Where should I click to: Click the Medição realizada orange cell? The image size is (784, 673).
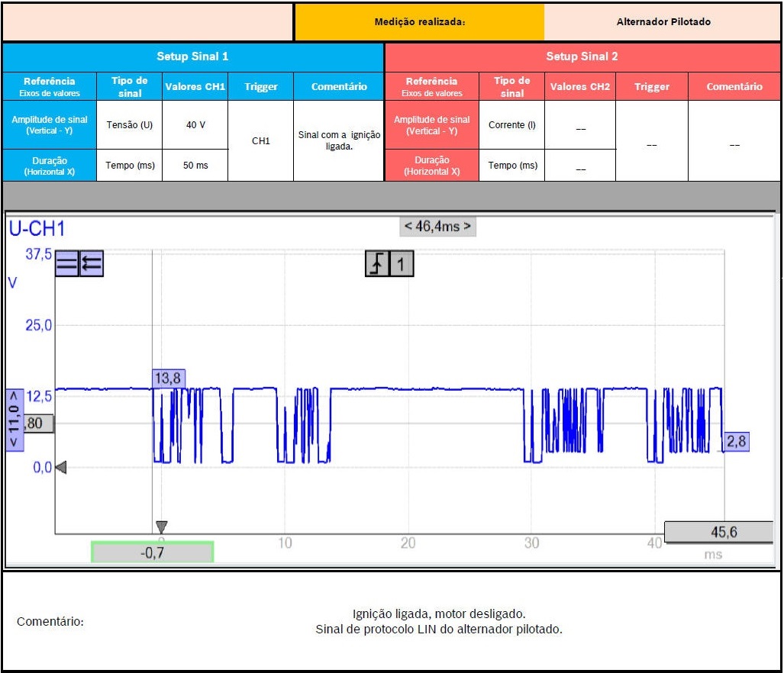419,22
